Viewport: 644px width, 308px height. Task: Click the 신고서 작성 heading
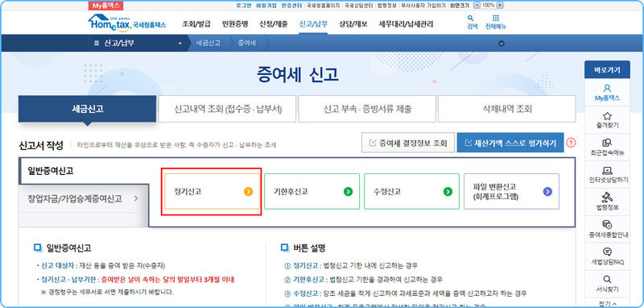click(x=41, y=145)
